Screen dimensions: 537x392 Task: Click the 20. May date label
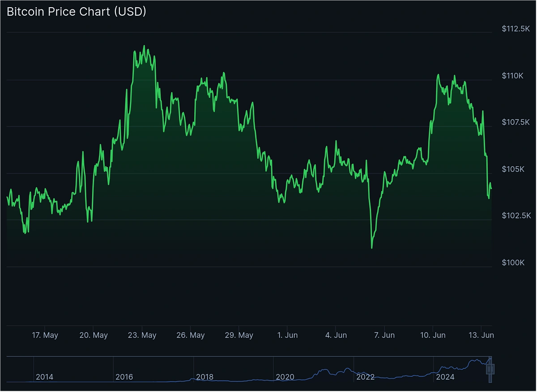(x=94, y=335)
